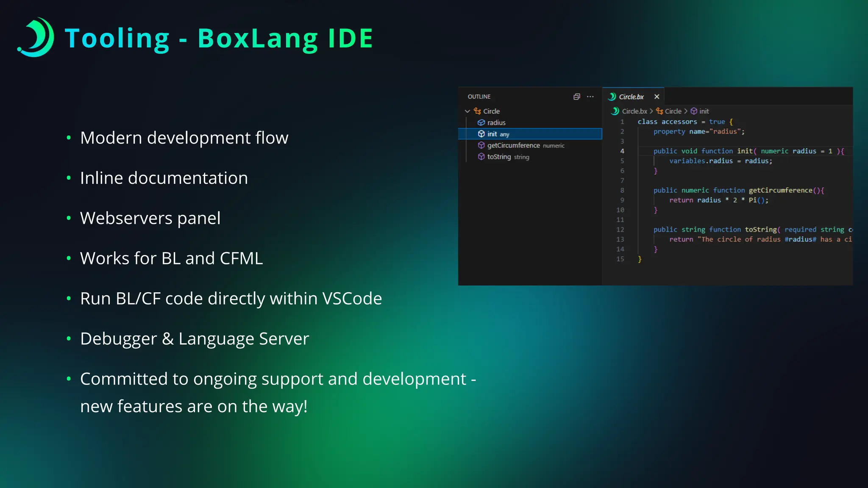The width and height of the screenshot is (868, 488).
Task: Click the chevron after Circle.bx in breadcrumb
Action: coord(651,111)
